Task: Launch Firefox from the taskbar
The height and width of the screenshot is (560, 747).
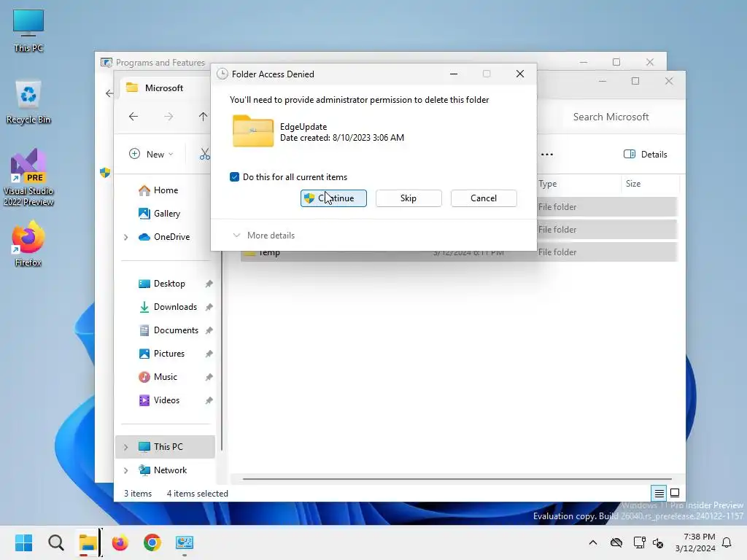Action: (120, 542)
